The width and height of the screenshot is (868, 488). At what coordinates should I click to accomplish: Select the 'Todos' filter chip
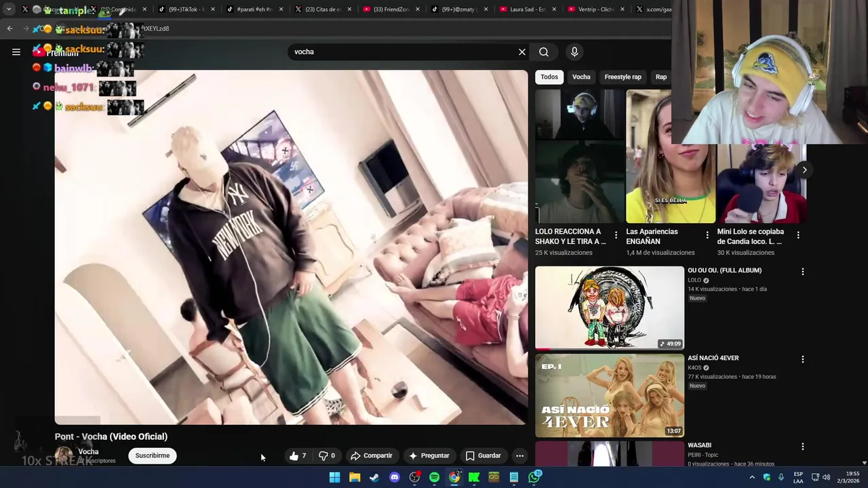(x=549, y=77)
